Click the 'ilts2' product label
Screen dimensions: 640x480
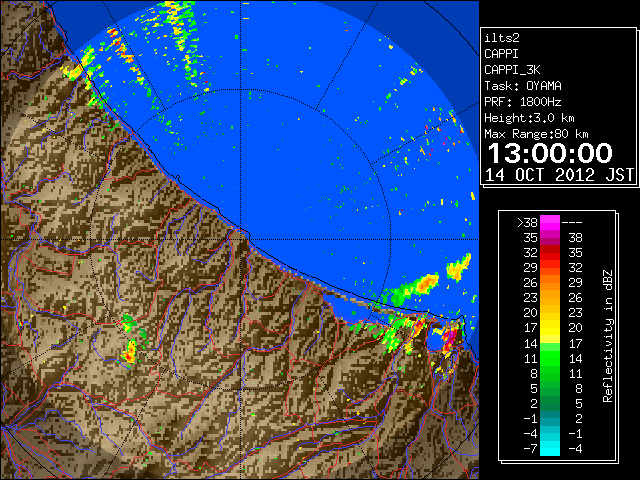502,38
